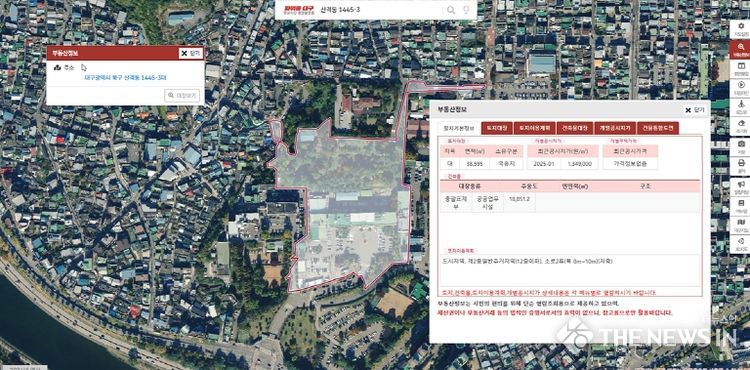Click the lightbulb icon beside search
The height and width of the screenshot is (370, 750).
pyautogui.click(x=465, y=10)
